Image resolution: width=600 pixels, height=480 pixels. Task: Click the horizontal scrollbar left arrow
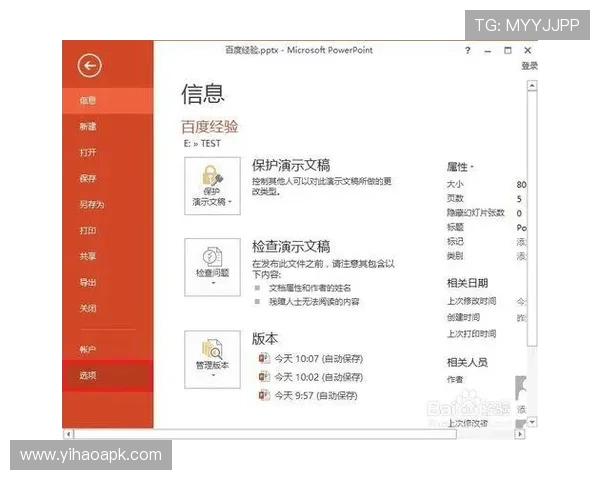68,434
